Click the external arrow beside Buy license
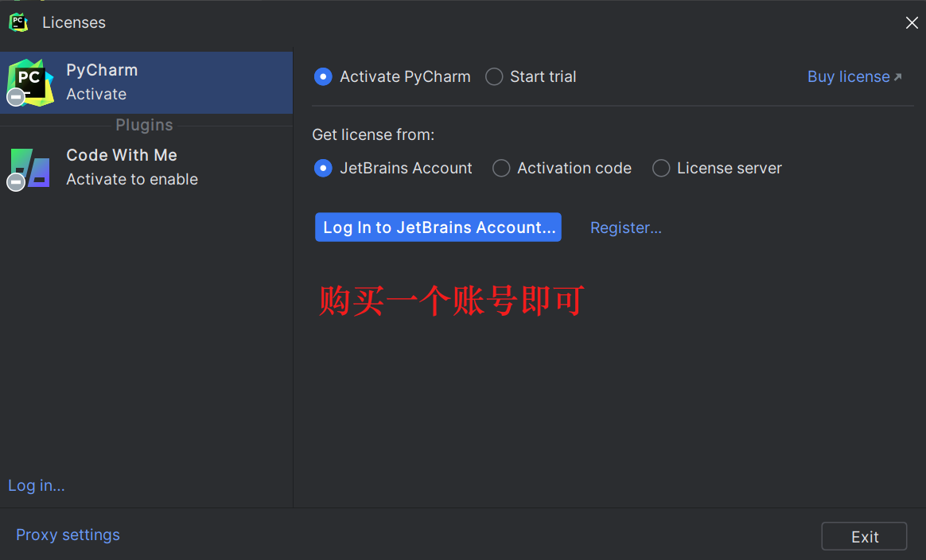Viewport: 926px width, 560px height. (897, 77)
